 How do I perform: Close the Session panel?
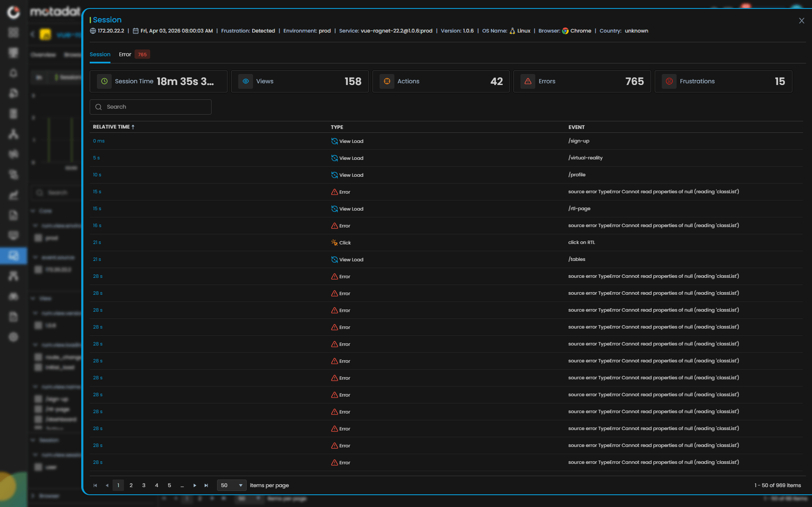tap(801, 21)
